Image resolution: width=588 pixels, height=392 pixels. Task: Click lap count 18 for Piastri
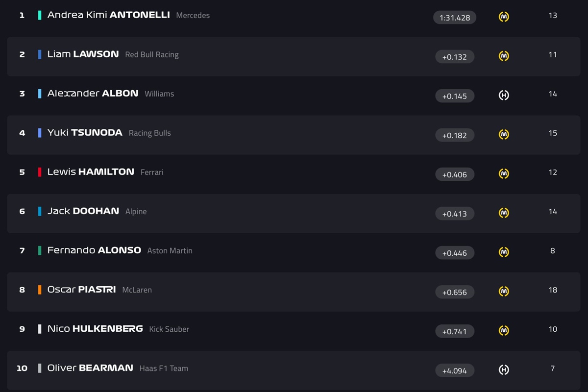click(553, 290)
